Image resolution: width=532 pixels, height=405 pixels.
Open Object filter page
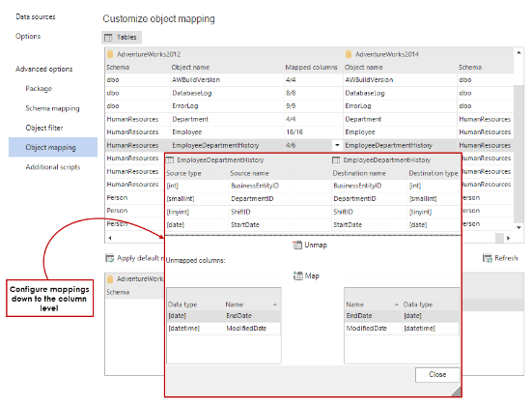[44, 128]
